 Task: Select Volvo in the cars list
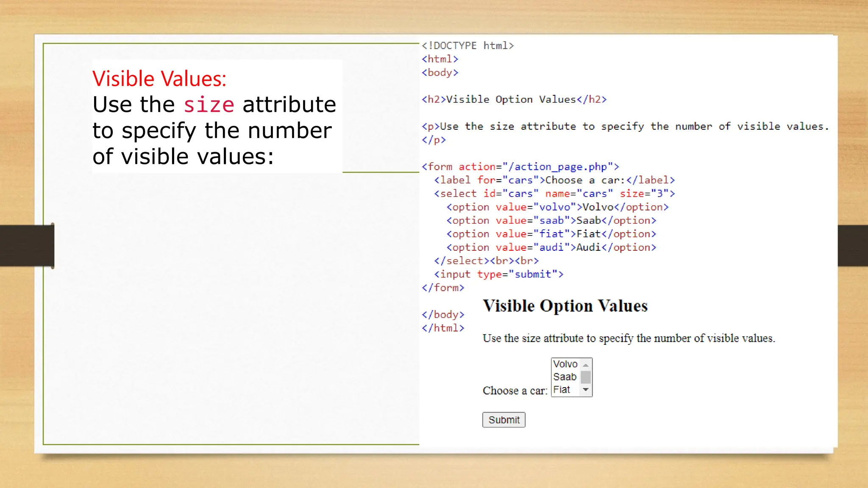tap(565, 364)
